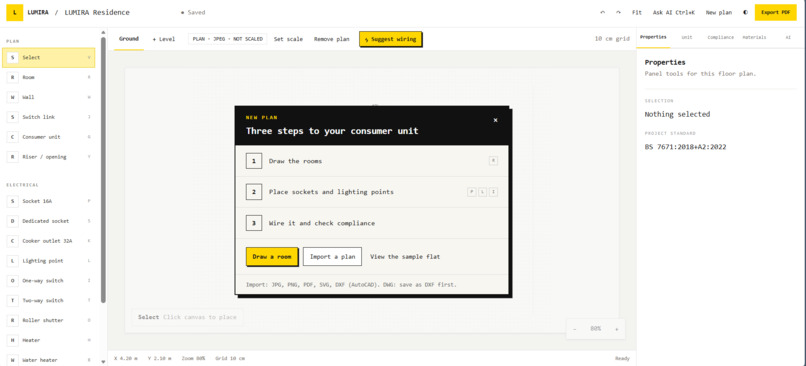Click the Zoom 80% status bar entry
The image size is (806, 366).
pos(194,358)
